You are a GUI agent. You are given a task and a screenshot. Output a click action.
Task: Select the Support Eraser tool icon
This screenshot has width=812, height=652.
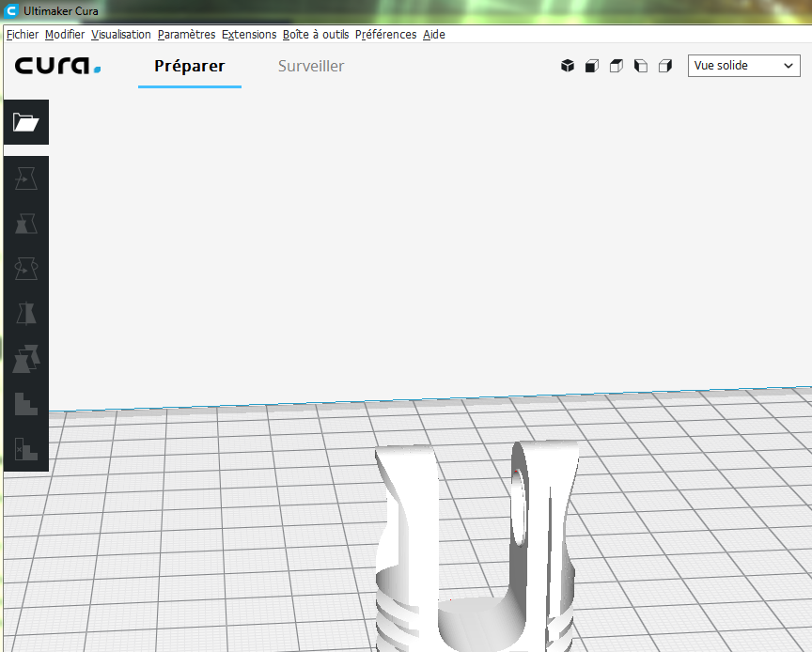pos(26,449)
